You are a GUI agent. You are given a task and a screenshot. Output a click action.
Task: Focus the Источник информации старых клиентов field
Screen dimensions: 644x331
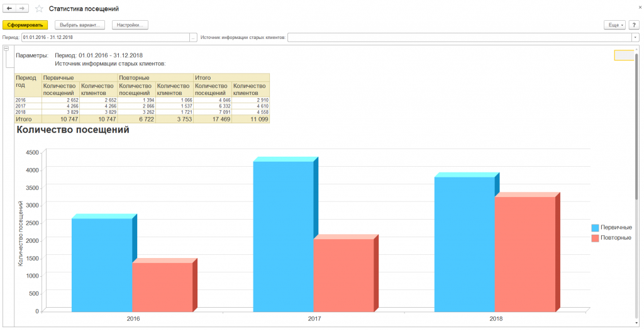459,38
